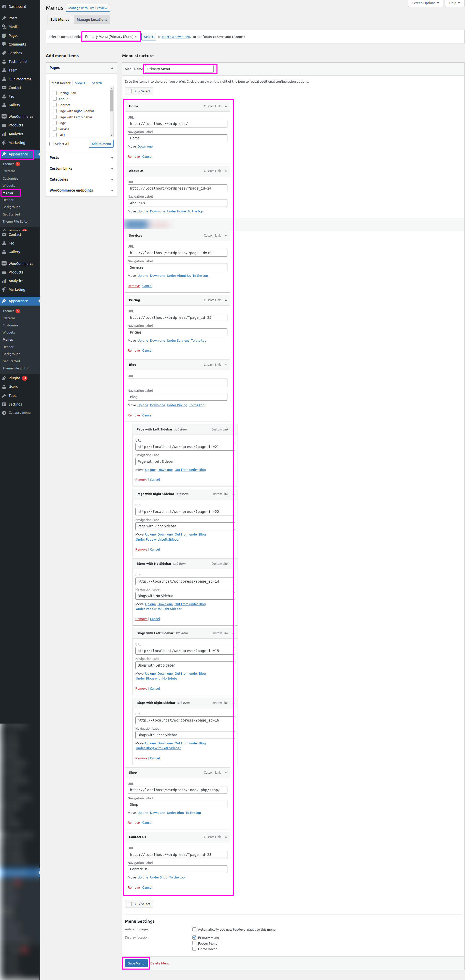465x980 pixels.
Task: Open the View All pages tab
Action: (81, 83)
